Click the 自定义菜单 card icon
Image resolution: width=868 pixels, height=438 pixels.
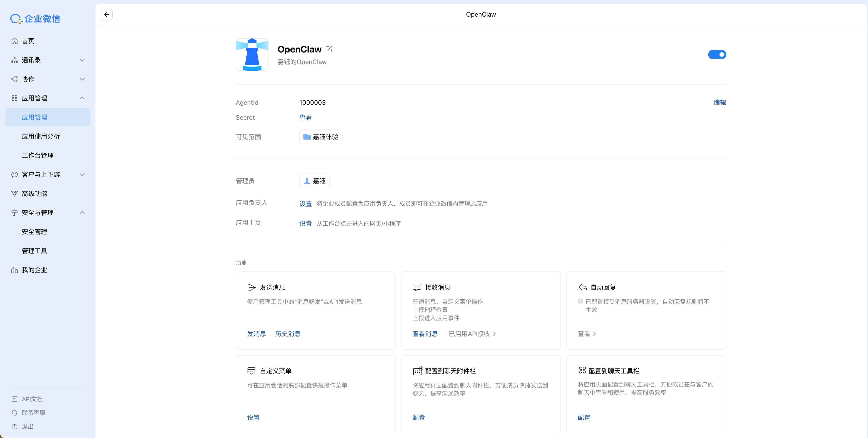tap(251, 371)
